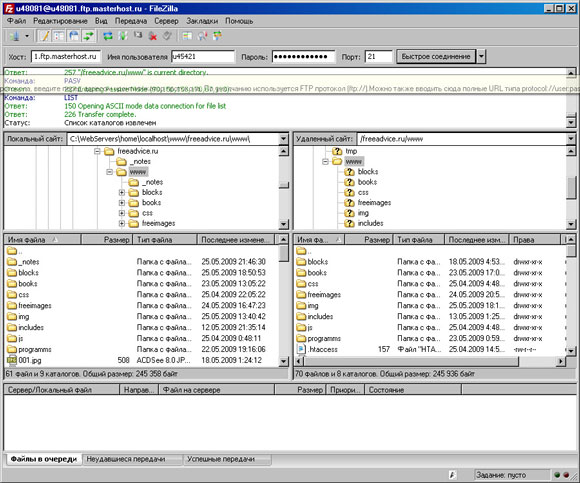Go to parent folder in local list

tap(15, 251)
